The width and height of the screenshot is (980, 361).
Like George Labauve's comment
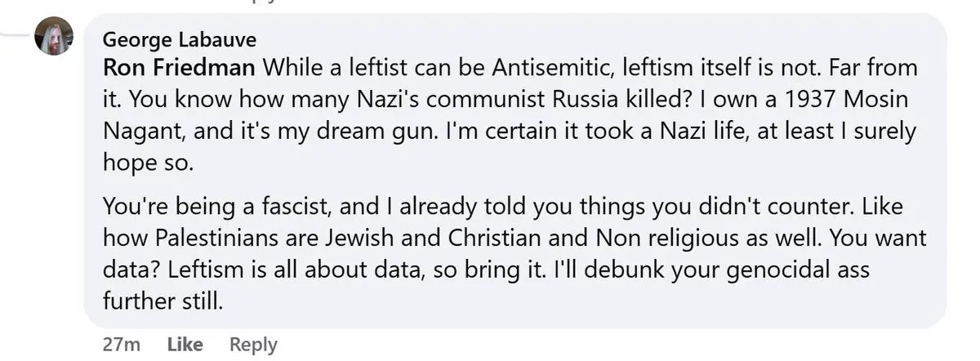click(185, 345)
